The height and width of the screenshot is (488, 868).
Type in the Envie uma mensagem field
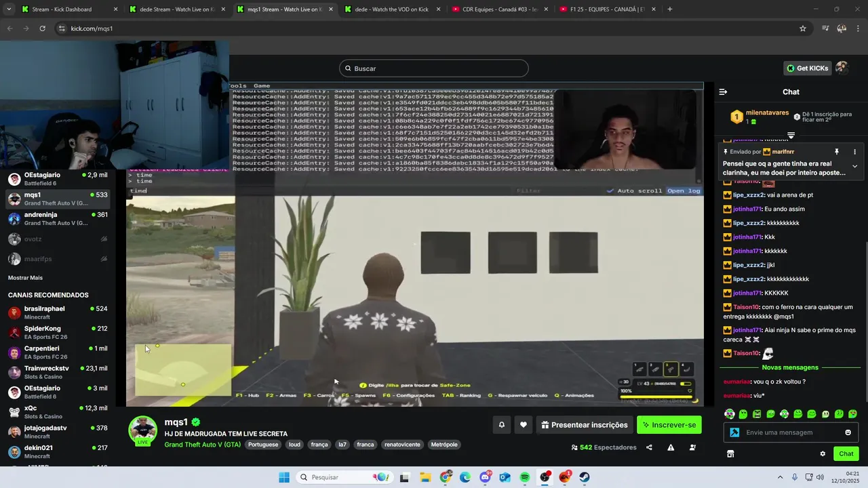click(x=792, y=432)
